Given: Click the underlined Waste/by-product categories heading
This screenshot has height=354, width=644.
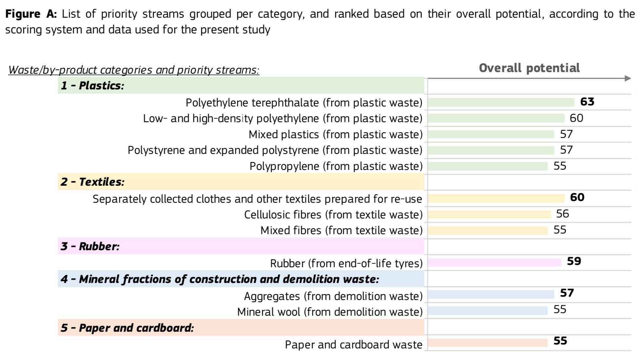Looking at the screenshot, I should pos(134,70).
